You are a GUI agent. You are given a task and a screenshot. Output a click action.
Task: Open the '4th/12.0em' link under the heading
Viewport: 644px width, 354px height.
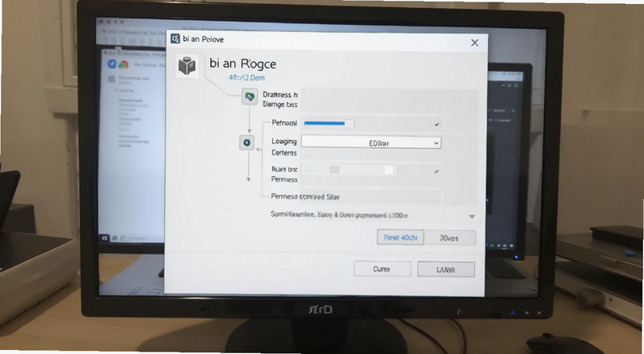pos(246,77)
